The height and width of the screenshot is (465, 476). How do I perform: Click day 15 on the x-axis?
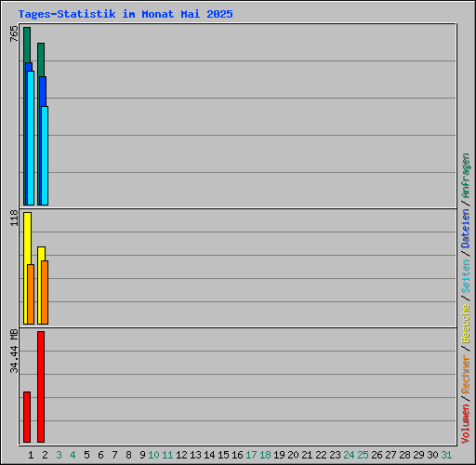point(223,455)
